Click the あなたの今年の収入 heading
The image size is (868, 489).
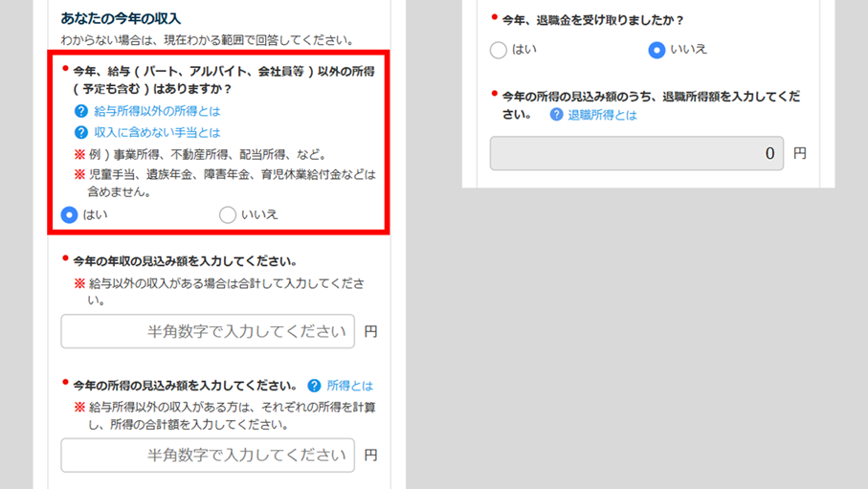point(121,18)
